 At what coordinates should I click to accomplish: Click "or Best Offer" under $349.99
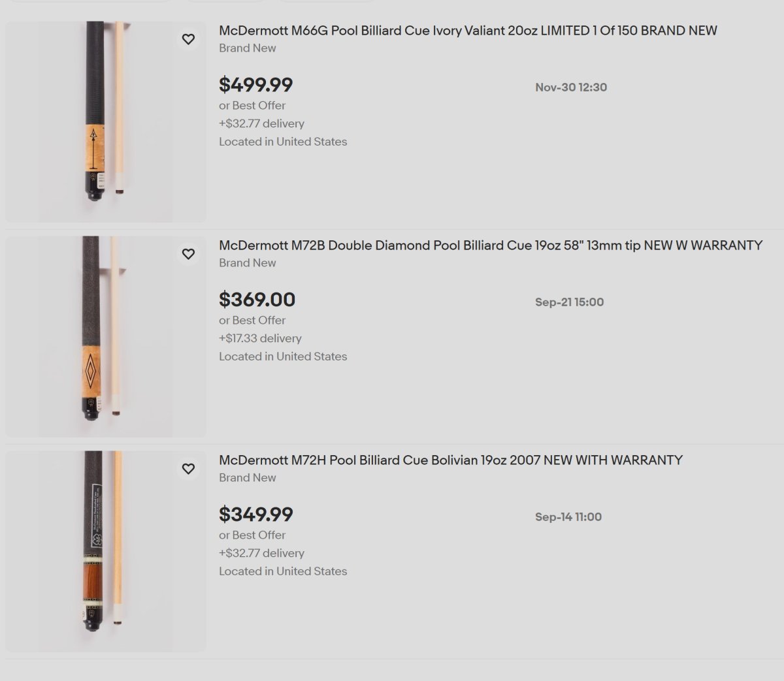252,535
